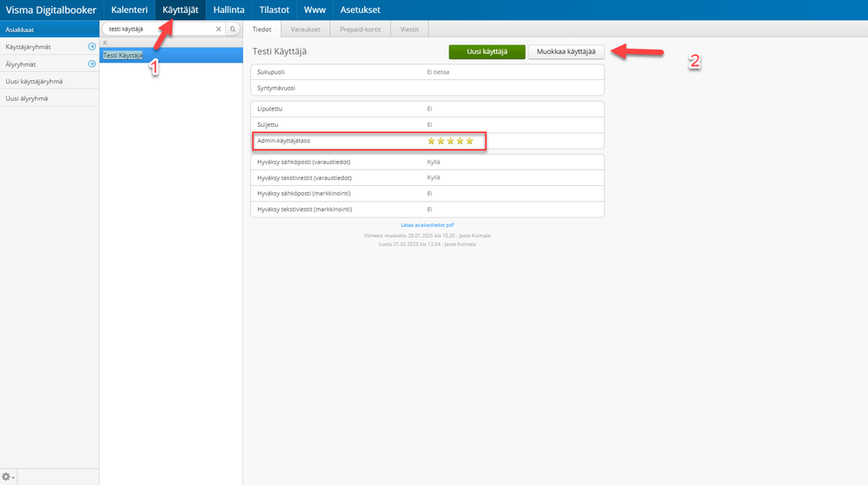The image size is (868, 485).
Task: Switch to the Prepaid-kortit tab
Action: pos(361,30)
